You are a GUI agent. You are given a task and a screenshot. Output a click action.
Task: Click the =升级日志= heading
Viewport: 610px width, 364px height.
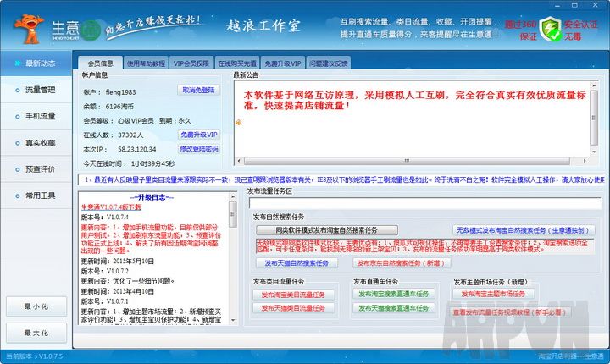152,197
